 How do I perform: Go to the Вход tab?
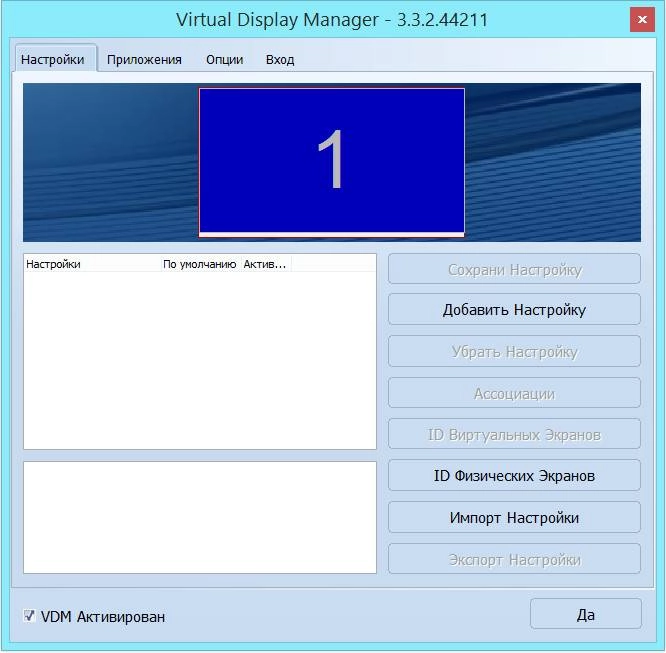point(280,59)
